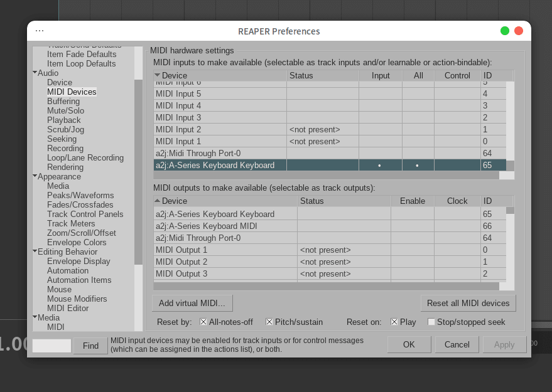Select MIDI Output 3 row
Screen dimensions: 552x392
(x=330, y=274)
